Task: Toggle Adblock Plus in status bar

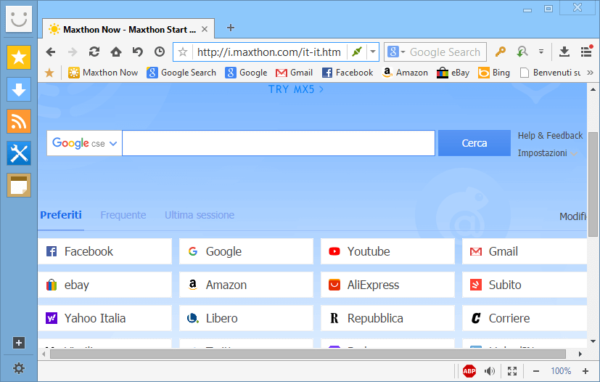Action: pos(469,371)
